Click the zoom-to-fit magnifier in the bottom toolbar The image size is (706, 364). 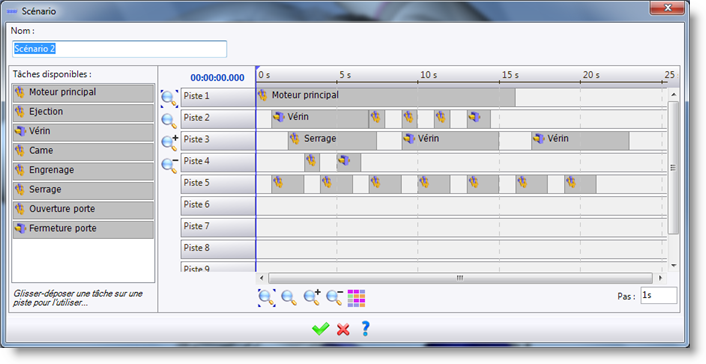(x=267, y=298)
